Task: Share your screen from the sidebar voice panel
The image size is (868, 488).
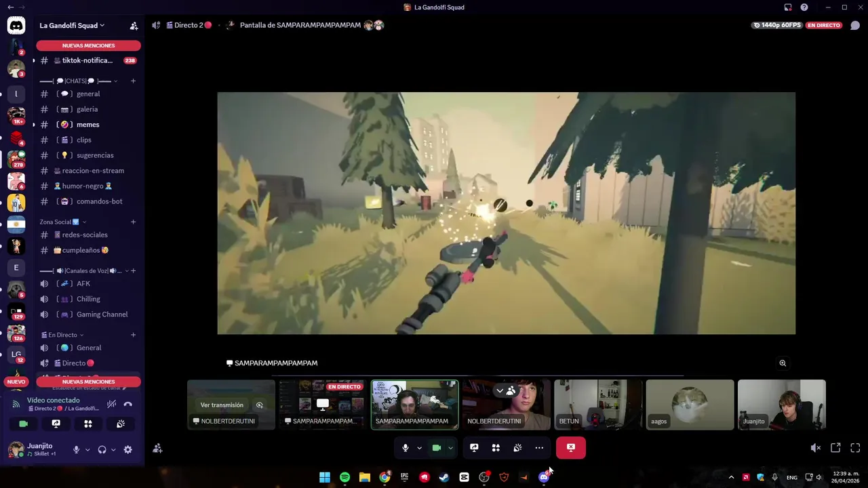Action: 56,424
